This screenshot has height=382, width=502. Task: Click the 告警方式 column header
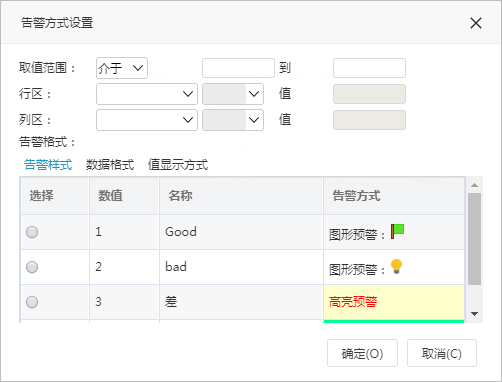click(x=394, y=196)
